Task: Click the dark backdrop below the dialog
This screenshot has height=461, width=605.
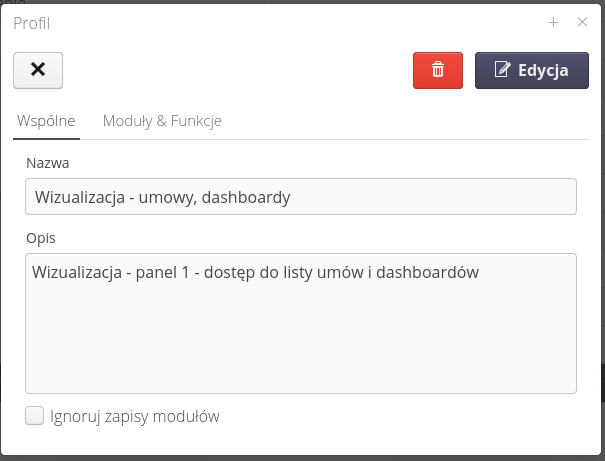Action: pyautogui.click(x=300, y=458)
